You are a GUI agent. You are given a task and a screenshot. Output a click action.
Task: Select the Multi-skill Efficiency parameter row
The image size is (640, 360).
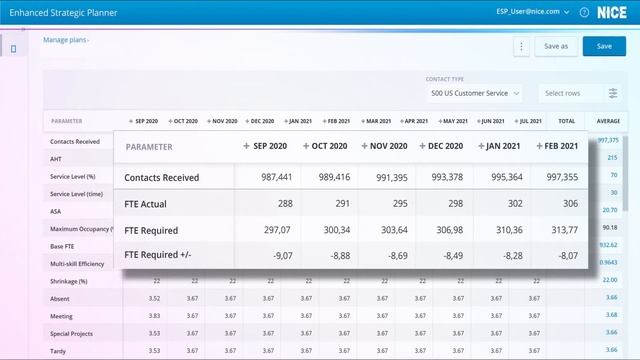[x=77, y=264]
